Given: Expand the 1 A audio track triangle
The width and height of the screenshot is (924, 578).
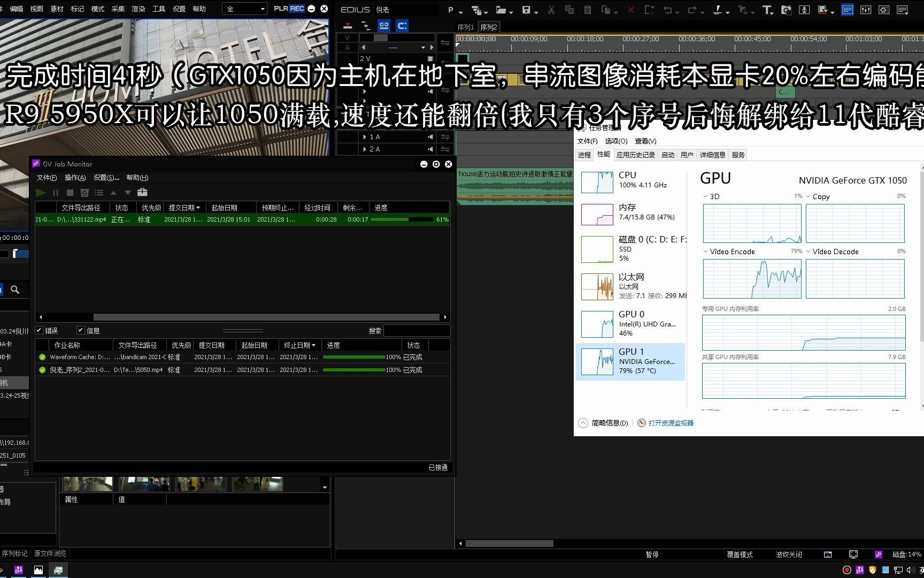Looking at the screenshot, I should pos(365,137).
